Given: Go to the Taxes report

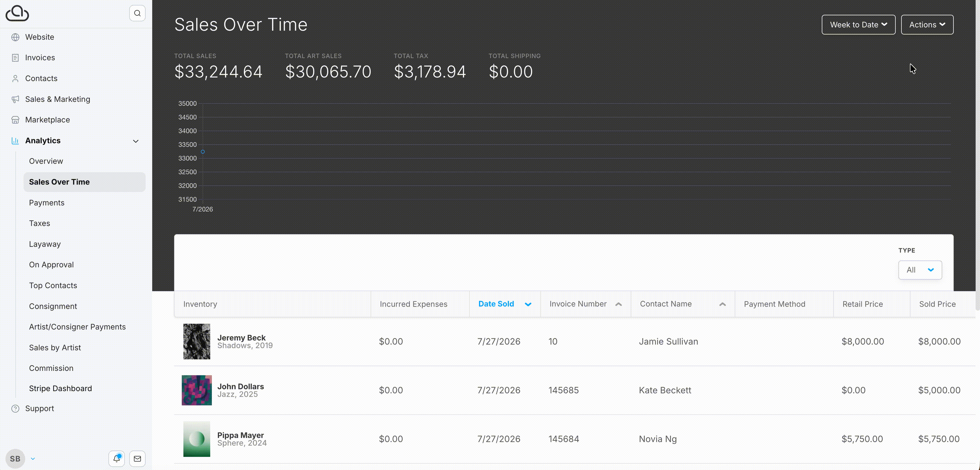Looking at the screenshot, I should (x=40, y=223).
